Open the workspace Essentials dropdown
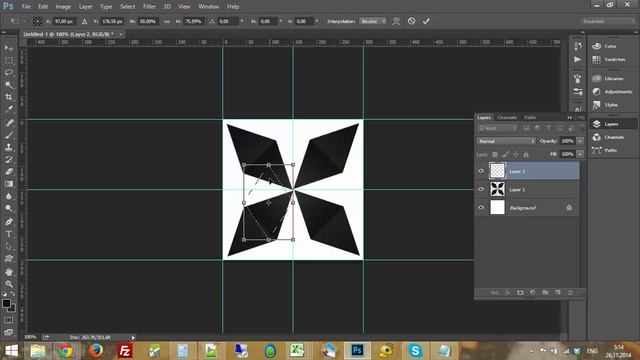640x360 pixels. pos(608,21)
